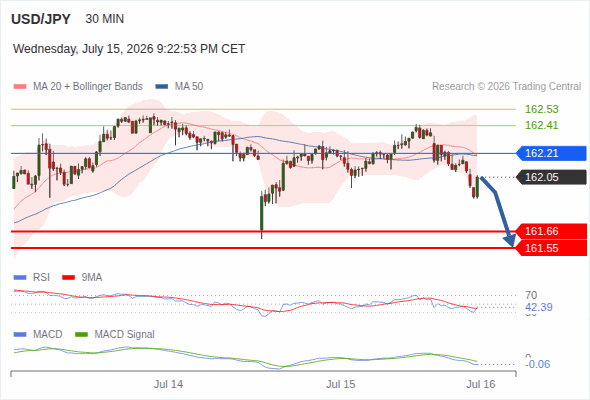Image resolution: width=590 pixels, height=400 pixels.
Task: Click the red 161.66 support price tag
Action: (551, 231)
